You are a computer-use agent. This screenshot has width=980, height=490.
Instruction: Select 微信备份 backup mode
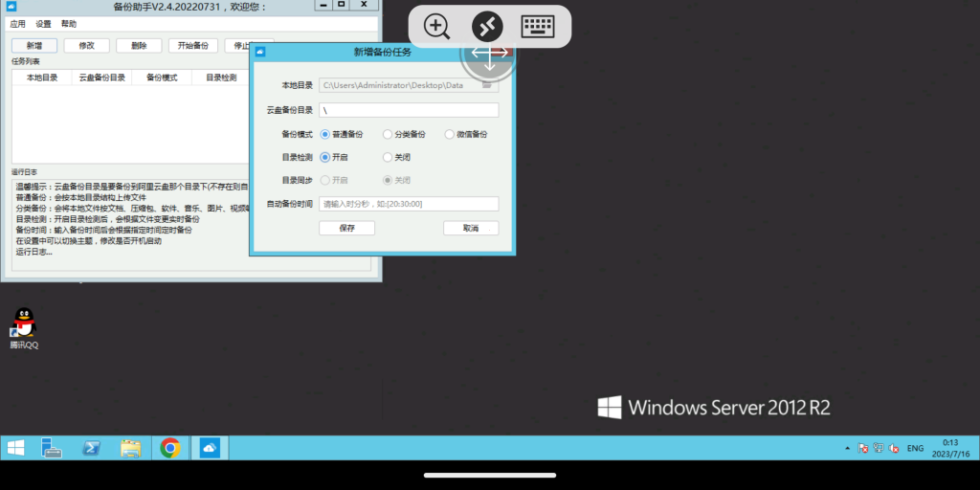pyautogui.click(x=450, y=134)
